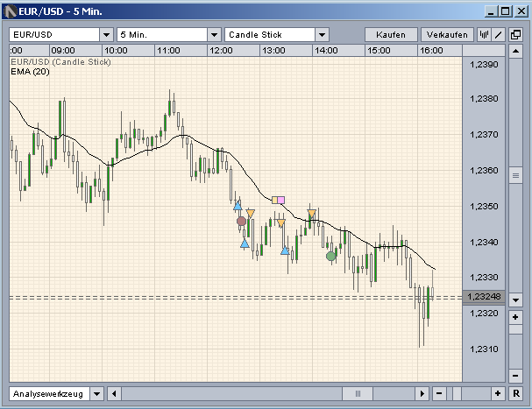Open the 5 Min. timeframe dropdown arrow
This screenshot has height=409, width=532.
coord(214,34)
